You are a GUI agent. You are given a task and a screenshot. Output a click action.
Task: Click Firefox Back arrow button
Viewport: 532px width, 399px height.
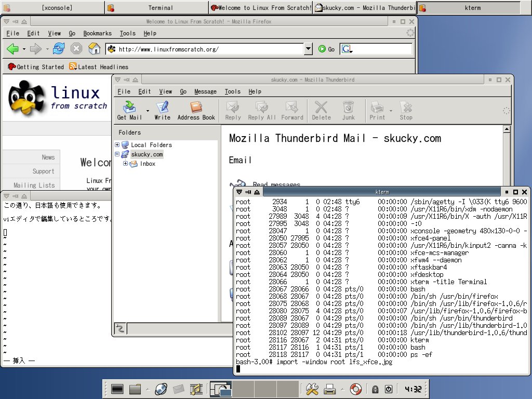[x=13, y=49]
